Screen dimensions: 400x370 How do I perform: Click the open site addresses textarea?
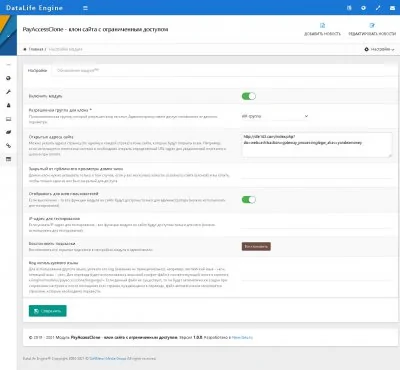[317, 145]
